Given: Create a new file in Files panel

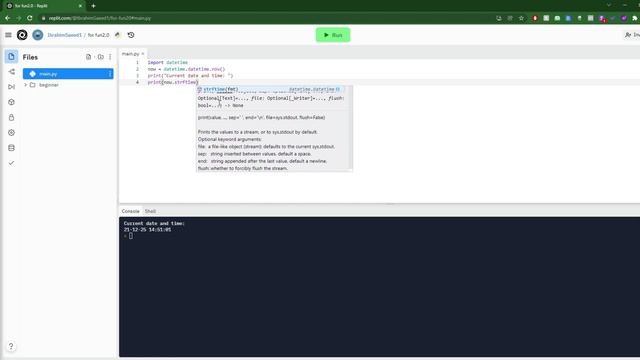Looking at the screenshot, I should pyautogui.click(x=89, y=57).
